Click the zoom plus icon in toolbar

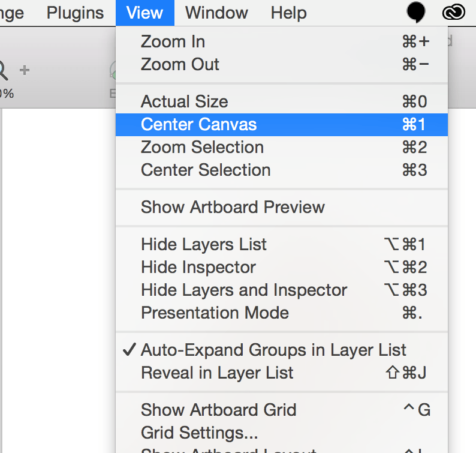[x=25, y=71]
